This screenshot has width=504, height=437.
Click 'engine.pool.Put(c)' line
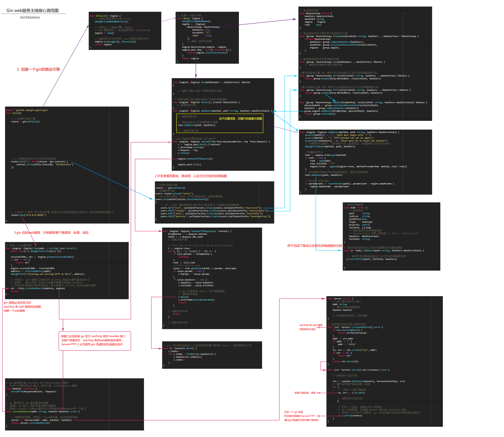[x=189, y=164]
